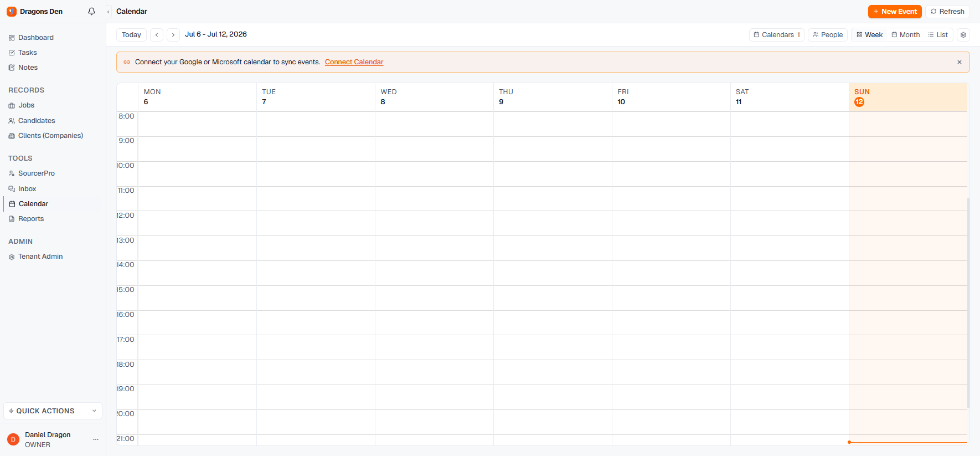Screen dimensions: 980x456
Task: Click the Monday 9:00 time slot
Action: pos(197,149)
